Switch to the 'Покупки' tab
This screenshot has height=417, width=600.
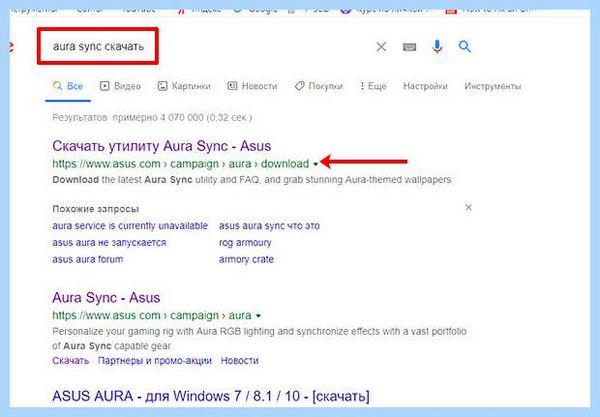pyautogui.click(x=319, y=86)
